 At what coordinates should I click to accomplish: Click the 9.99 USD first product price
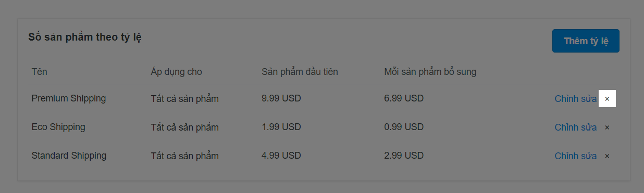tap(281, 98)
